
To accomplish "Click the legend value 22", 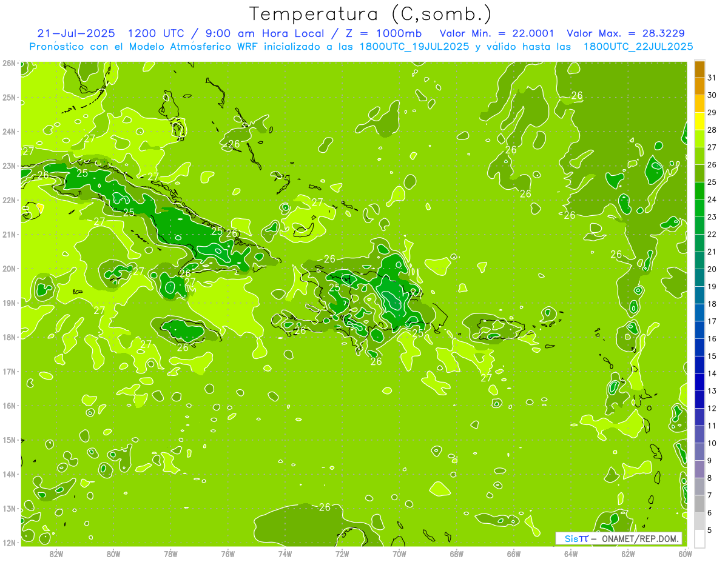I will [x=712, y=234].
